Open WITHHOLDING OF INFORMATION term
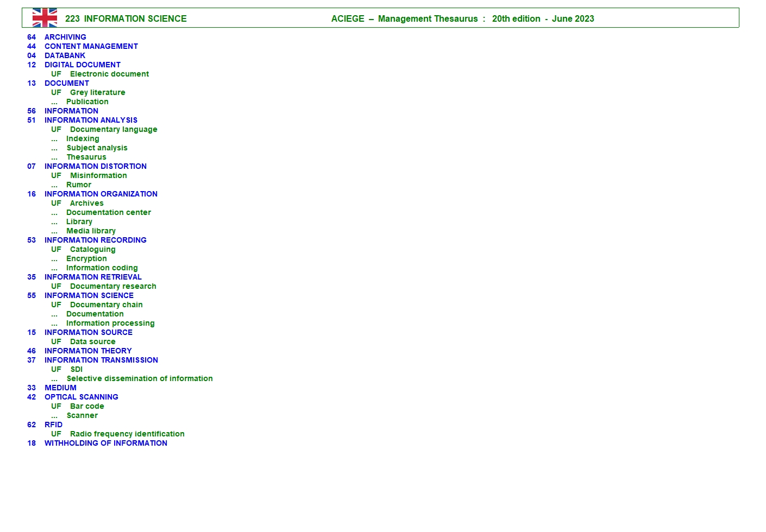This screenshot has height=532, width=766. pyautogui.click(x=105, y=443)
